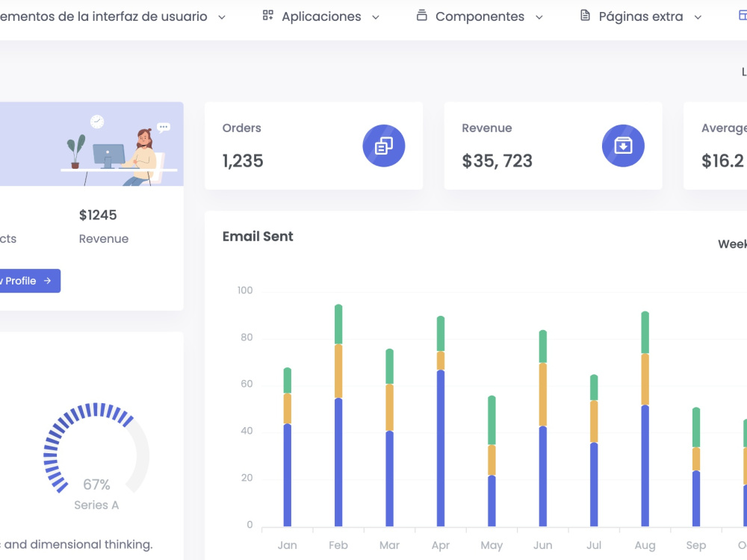Open the Componentes menu

480,16
